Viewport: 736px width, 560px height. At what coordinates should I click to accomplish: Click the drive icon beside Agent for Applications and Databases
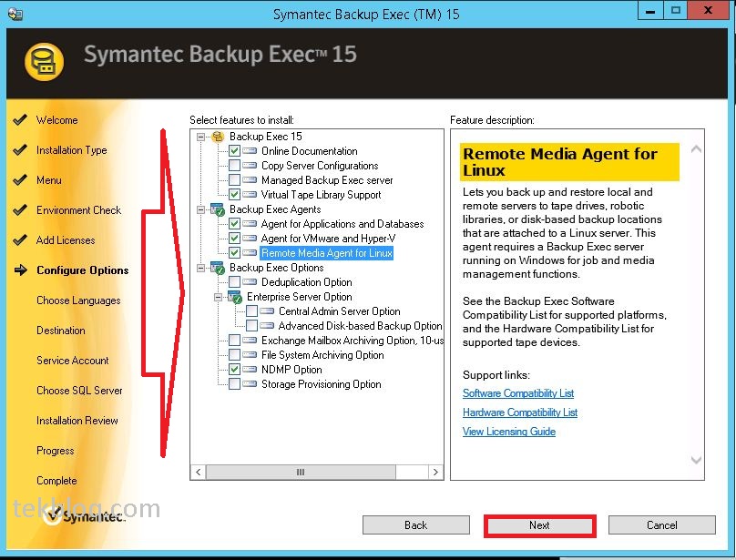[x=250, y=224]
